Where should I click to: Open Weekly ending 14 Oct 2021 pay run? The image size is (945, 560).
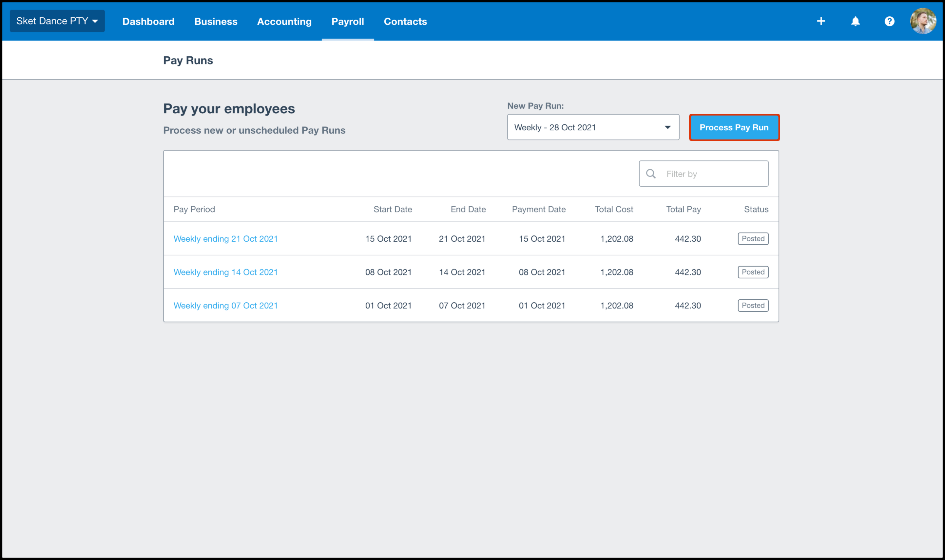coord(225,272)
